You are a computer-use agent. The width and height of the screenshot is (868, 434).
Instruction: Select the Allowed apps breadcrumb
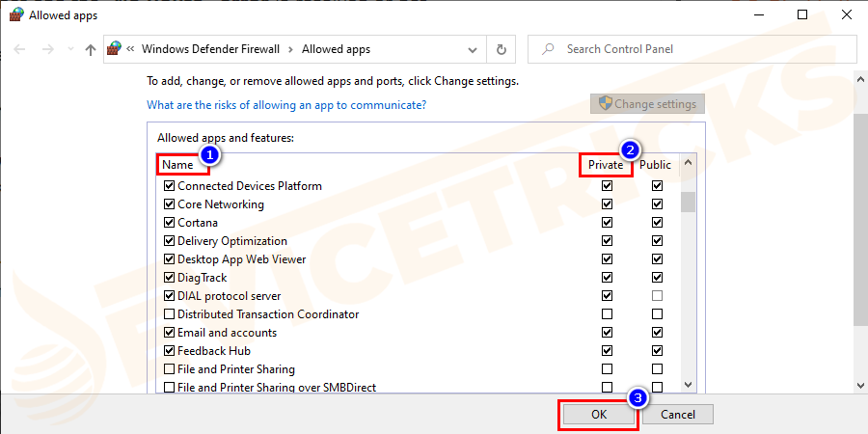coord(336,49)
